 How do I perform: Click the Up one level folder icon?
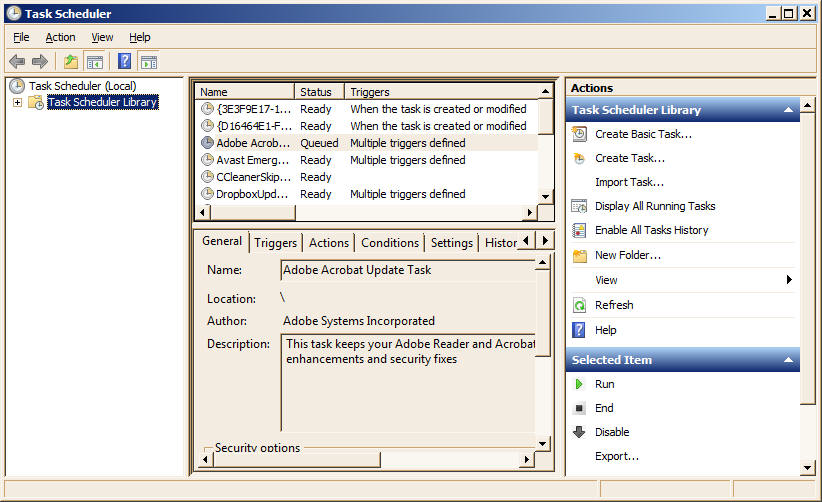(71, 61)
